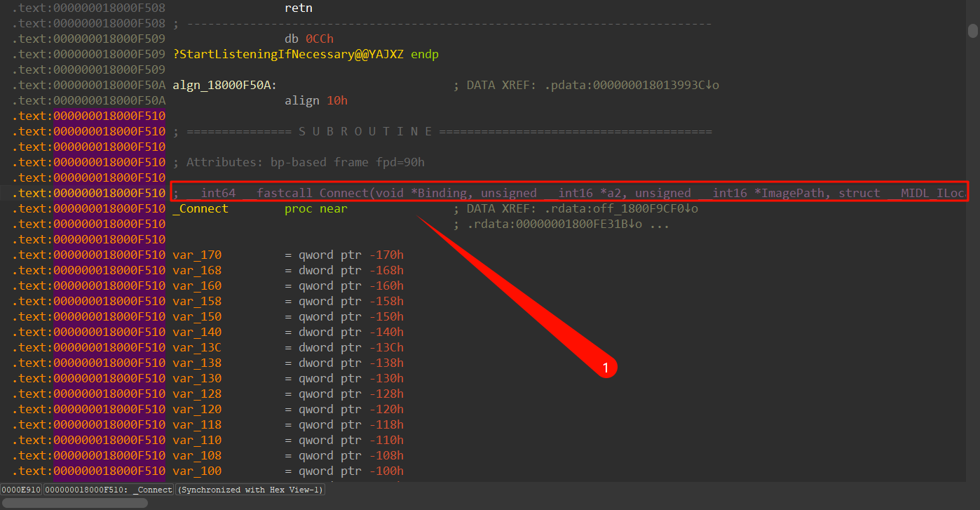
Task: Click the vertical scrollbar thumb at top right
Action: pyautogui.click(x=972, y=30)
